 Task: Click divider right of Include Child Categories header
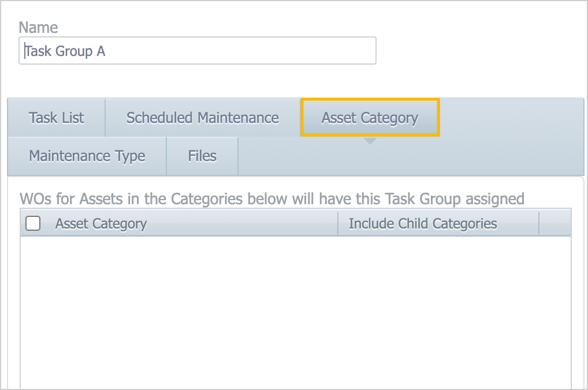[539, 224]
